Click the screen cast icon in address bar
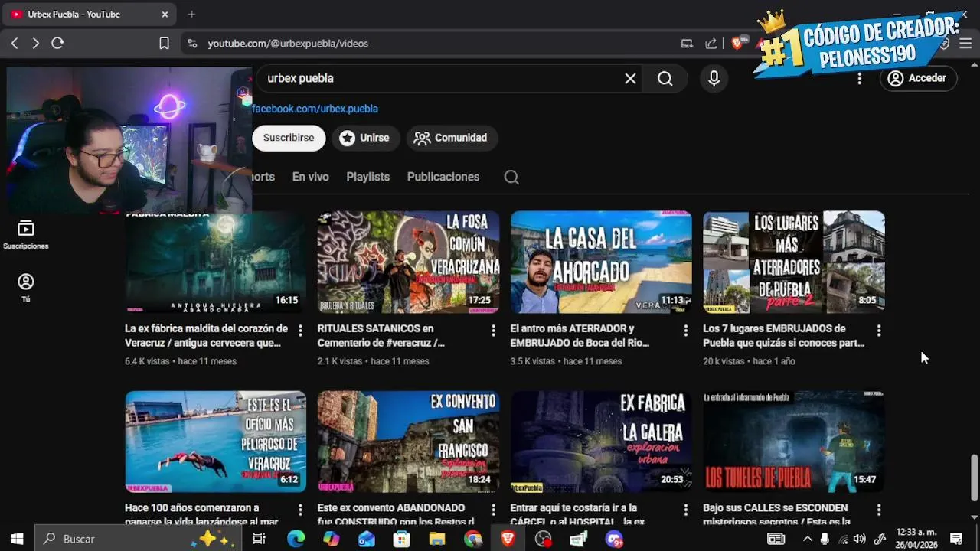 687,44
